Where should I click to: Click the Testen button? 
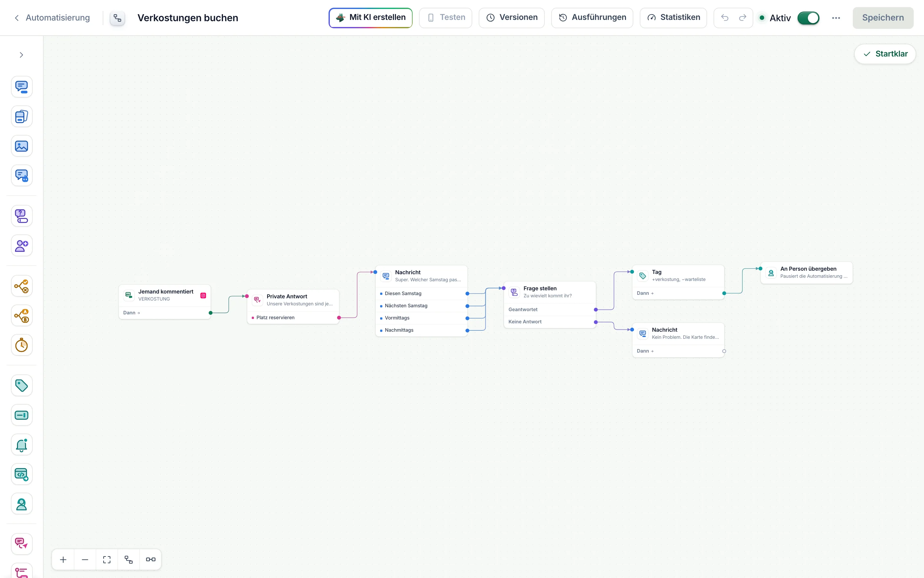445,18
